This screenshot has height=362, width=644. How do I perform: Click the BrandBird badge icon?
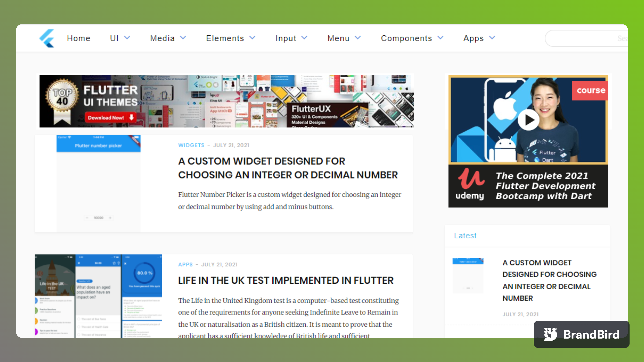pyautogui.click(x=551, y=334)
